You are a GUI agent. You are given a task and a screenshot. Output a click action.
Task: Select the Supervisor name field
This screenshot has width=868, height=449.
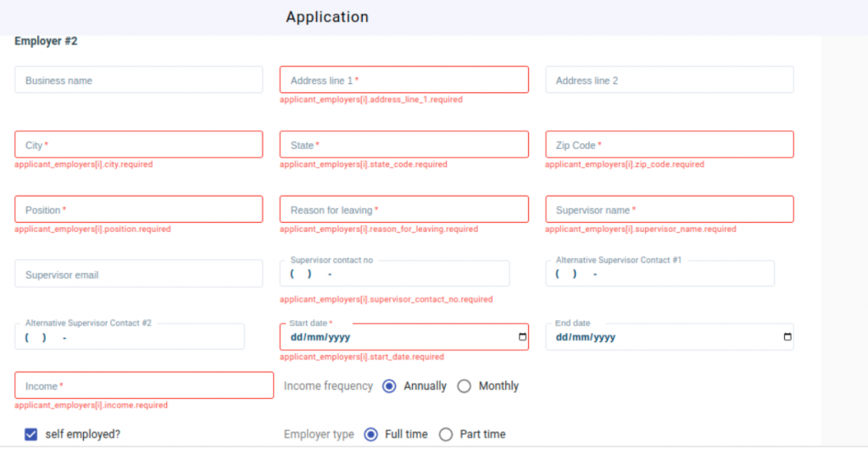[x=669, y=209]
